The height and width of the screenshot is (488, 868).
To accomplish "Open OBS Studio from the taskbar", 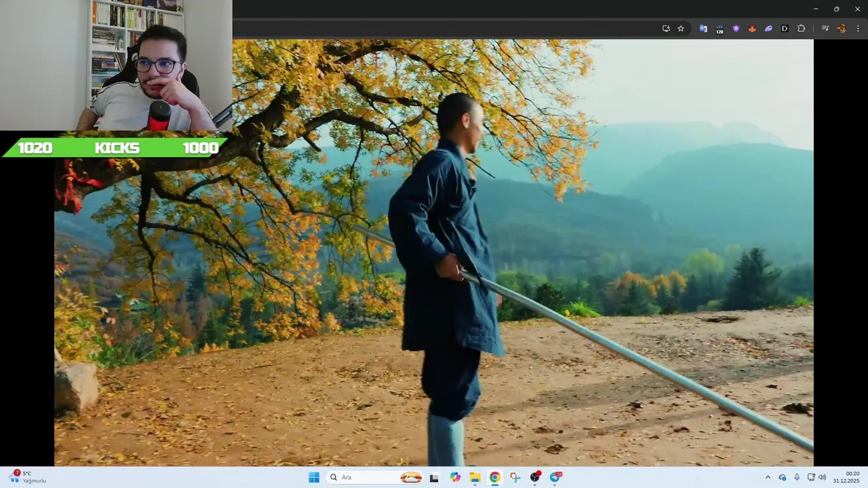I will pyautogui.click(x=535, y=477).
